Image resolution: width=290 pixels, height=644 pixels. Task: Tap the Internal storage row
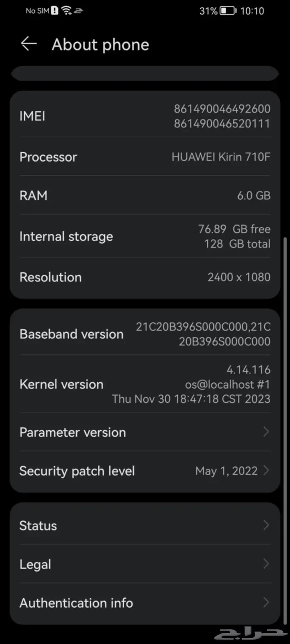(x=145, y=236)
